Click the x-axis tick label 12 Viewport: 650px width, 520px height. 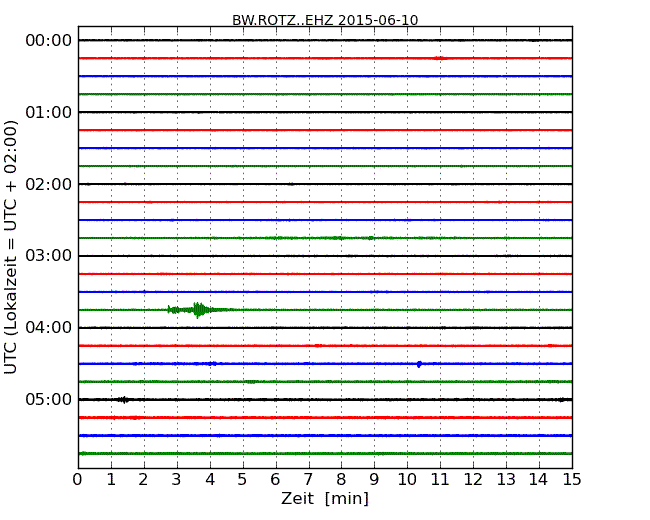click(x=473, y=480)
